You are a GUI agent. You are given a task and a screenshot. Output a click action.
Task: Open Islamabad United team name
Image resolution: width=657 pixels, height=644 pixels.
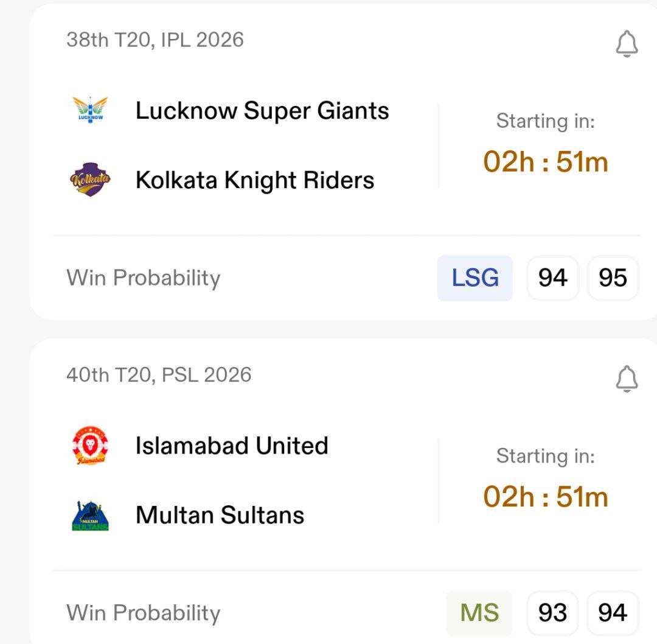coord(232,446)
